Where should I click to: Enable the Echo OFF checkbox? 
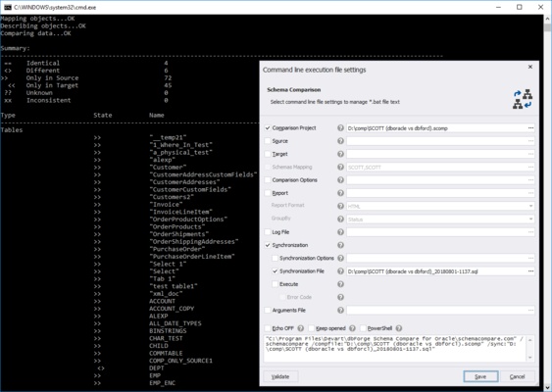click(x=268, y=328)
